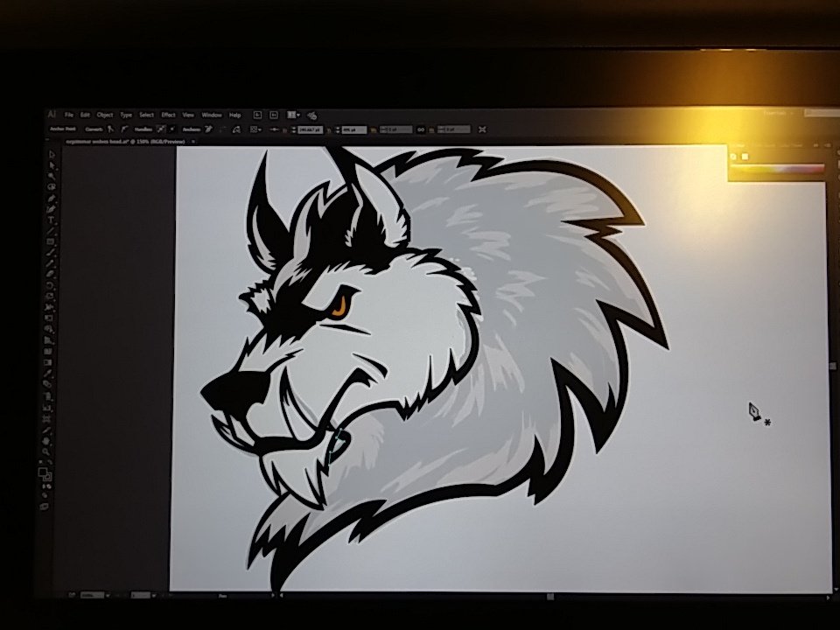This screenshot has height=630, width=840.
Task: Select the Paintbrush tool
Action: pos(51,252)
